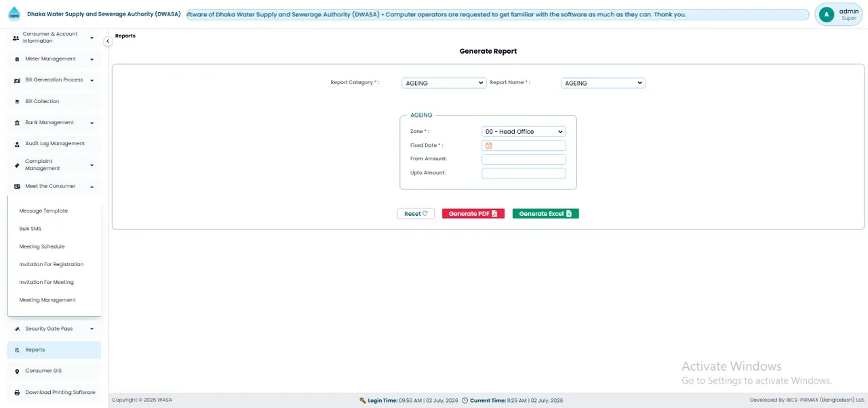Screen dimensions: 868x408
Task: Open the Zone dropdown showing Head Office
Action: [x=524, y=132]
